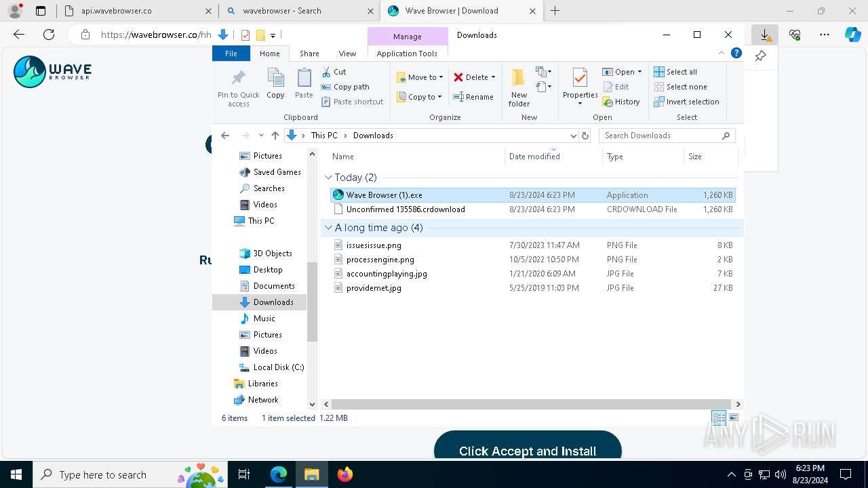
Task: Click taskbar search box
Action: [x=130, y=474]
